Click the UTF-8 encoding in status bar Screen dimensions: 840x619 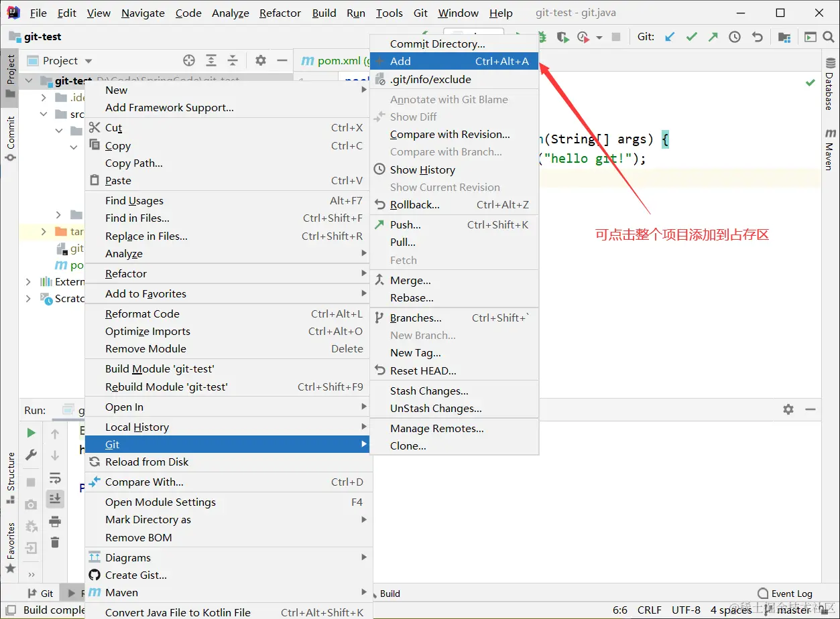tap(686, 610)
